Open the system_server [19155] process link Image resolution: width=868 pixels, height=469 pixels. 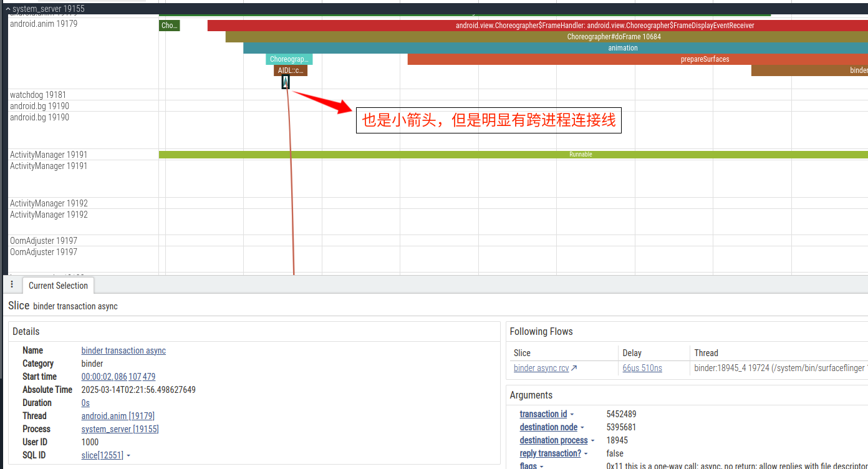tap(120, 429)
